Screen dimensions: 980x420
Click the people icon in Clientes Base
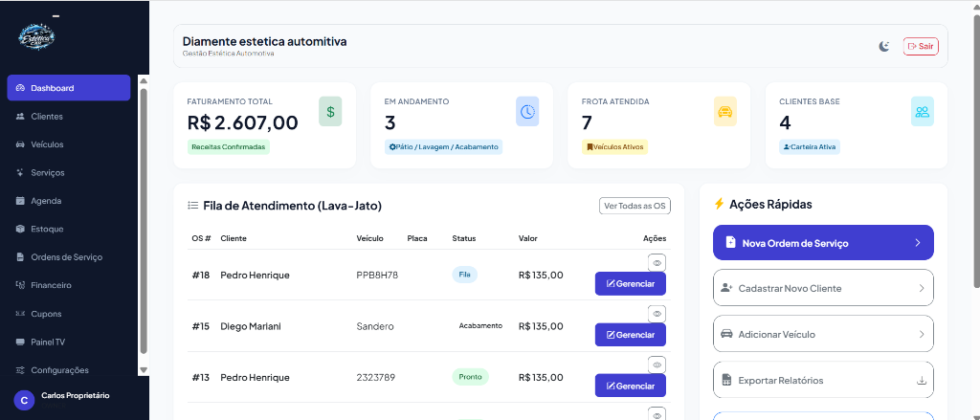pyautogui.click(x=923, y=111)
